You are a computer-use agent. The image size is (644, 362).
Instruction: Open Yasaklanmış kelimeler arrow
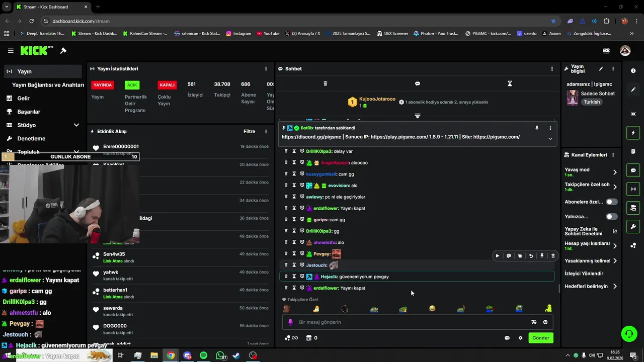click(x=615, y=261)
